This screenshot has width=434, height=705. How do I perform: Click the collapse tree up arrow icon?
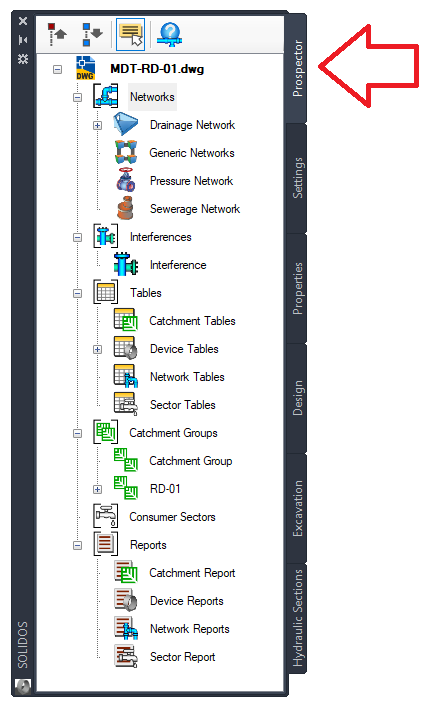(57, 35)
